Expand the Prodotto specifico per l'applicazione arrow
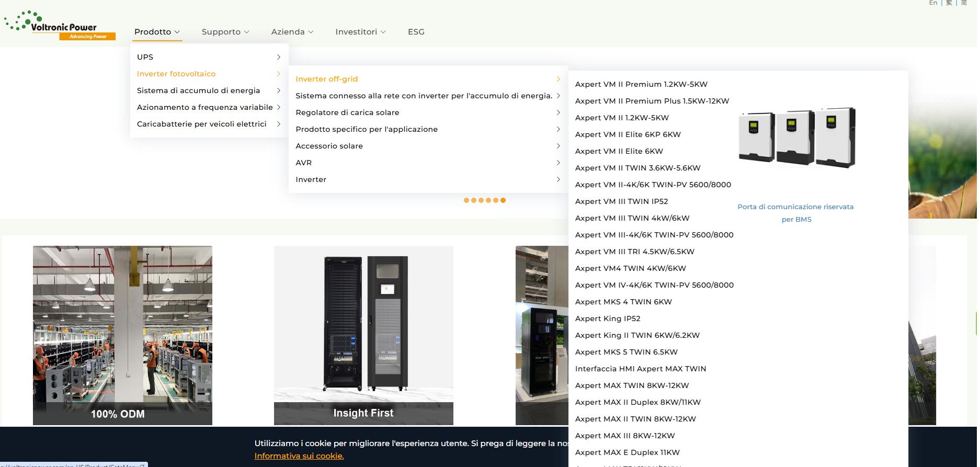Viewport: 980px width, 467px height. pos(558,129)
